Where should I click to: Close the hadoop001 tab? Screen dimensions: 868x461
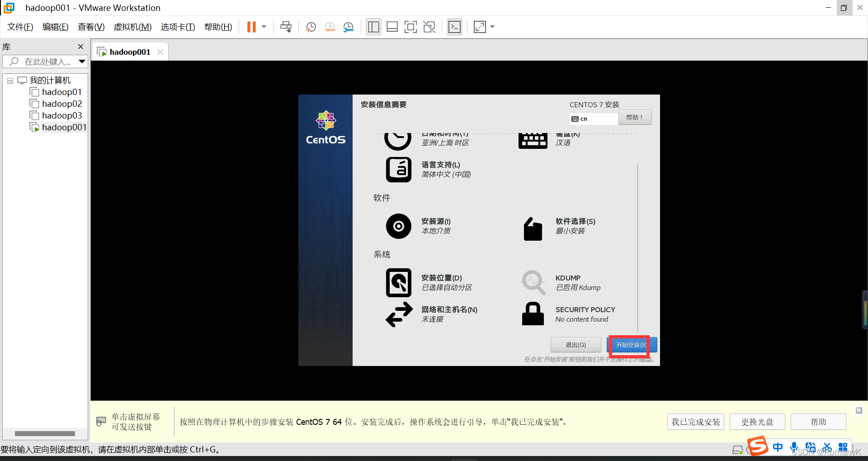click(160, 52)
